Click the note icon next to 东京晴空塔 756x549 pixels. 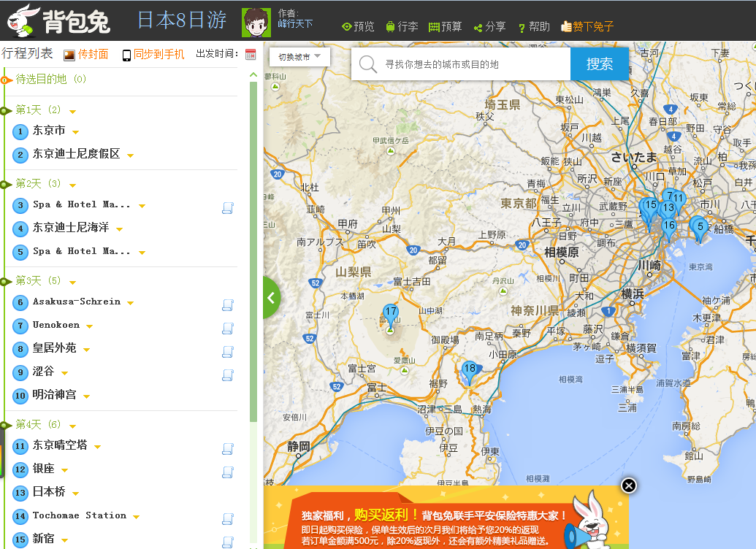[227, 448]
